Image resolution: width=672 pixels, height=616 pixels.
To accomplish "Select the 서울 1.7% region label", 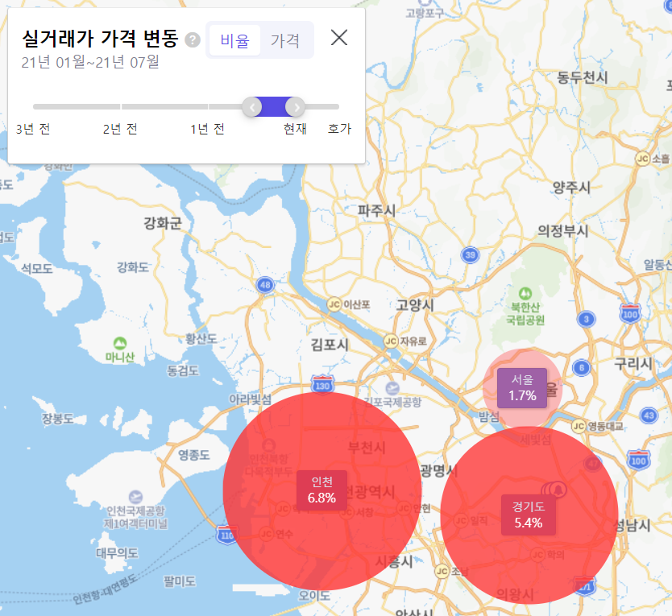I will [x=522, y=387].
